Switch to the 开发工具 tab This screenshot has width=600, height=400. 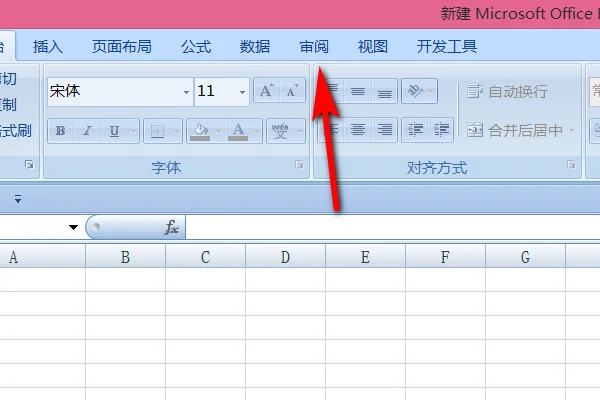pyautogui.click(x=447, y=47)
